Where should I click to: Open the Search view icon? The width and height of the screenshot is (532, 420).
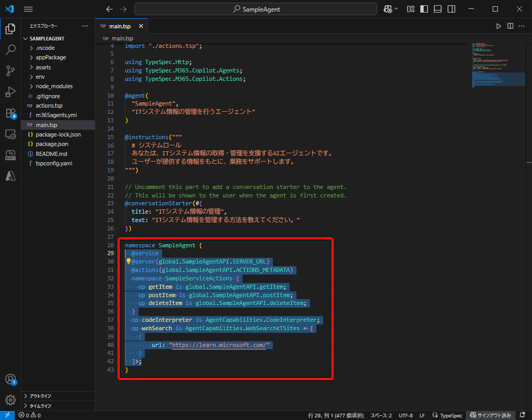[10, 50]
